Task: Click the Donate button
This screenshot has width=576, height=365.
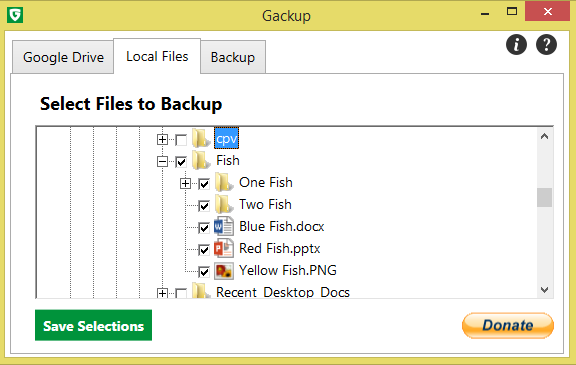Action: pyautogui.click(x=508, y=325)
